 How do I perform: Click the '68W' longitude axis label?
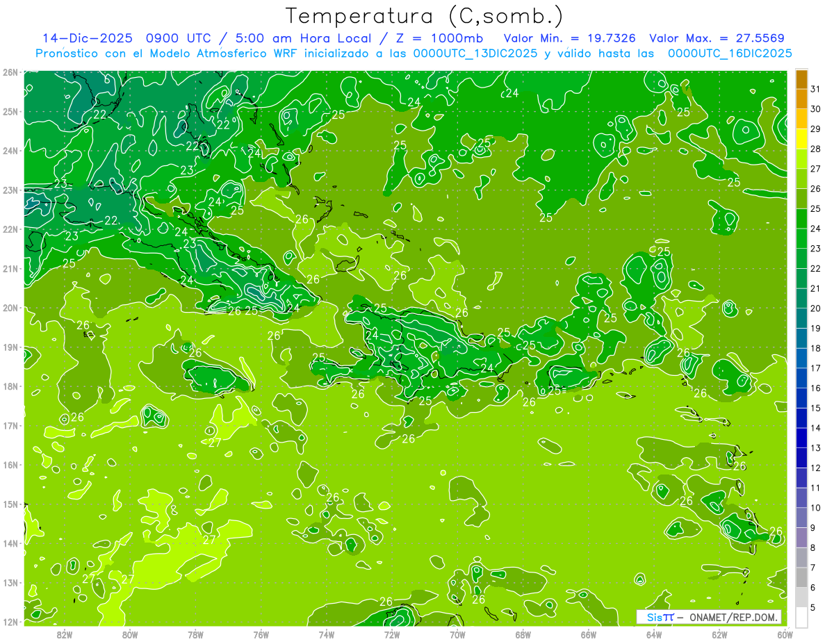(x=523, y=634)
